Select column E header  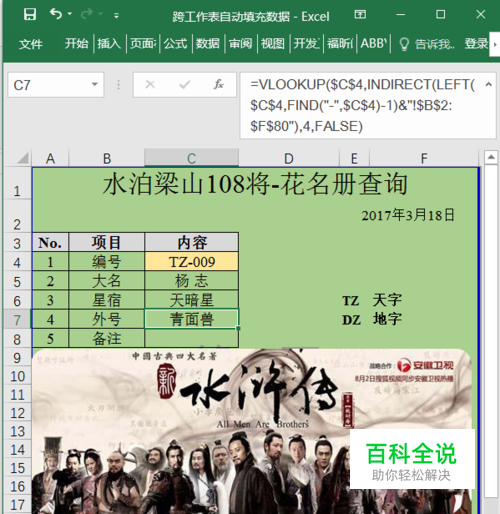coord(354,158)
